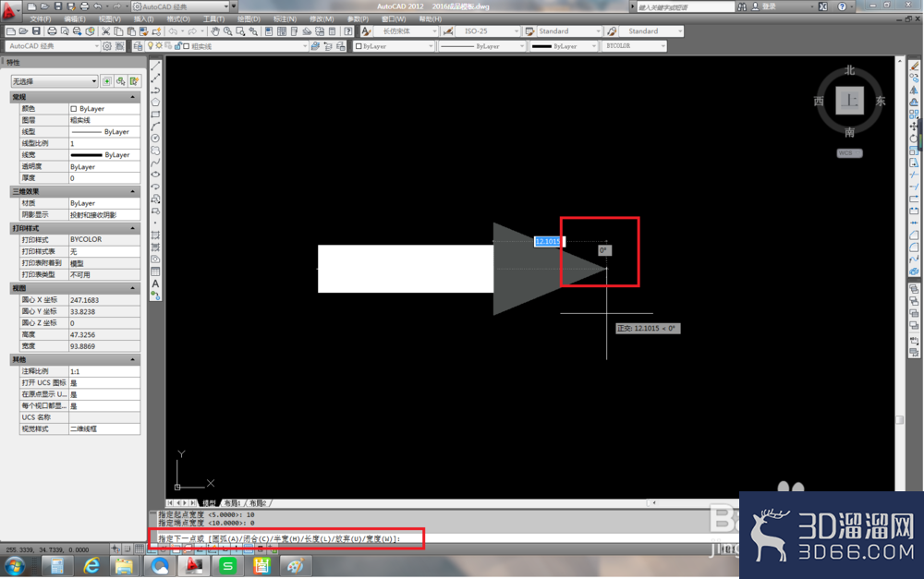Open the 长仿宋体 text style dropdown

407,31
